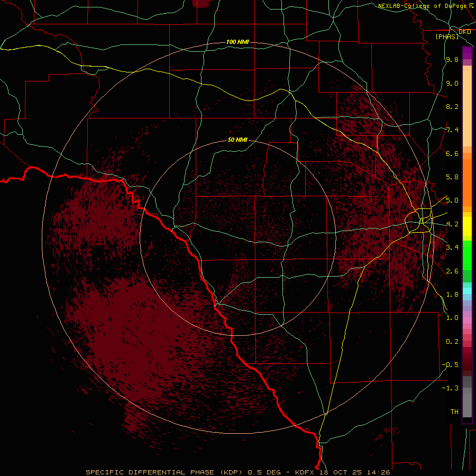476x476 pixels.
Task: Click the TH threshold label on the scale
Action: [454, 412]
